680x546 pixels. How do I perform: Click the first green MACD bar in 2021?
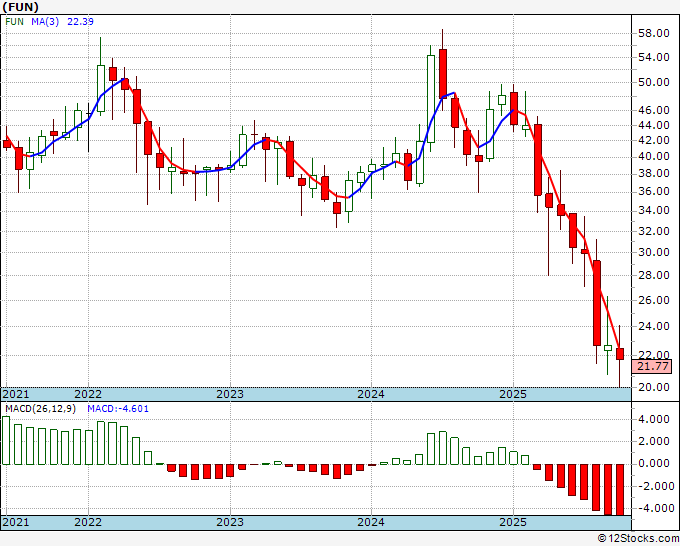point(6,441)
